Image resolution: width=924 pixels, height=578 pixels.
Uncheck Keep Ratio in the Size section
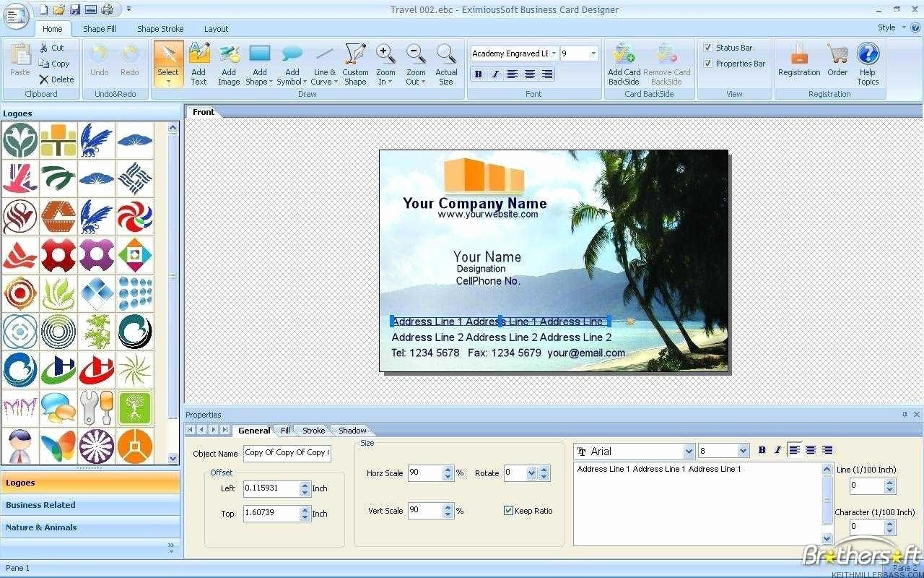(509, 511)
